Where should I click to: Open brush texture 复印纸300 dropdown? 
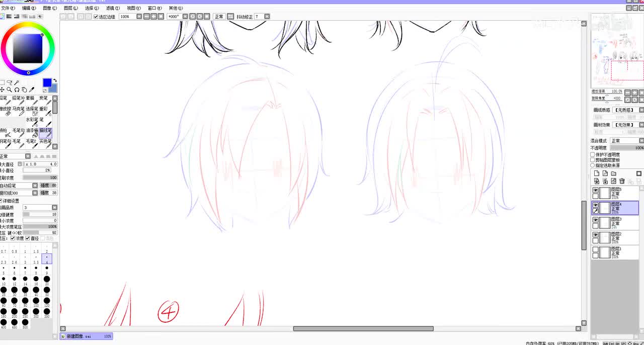(35, 193)
